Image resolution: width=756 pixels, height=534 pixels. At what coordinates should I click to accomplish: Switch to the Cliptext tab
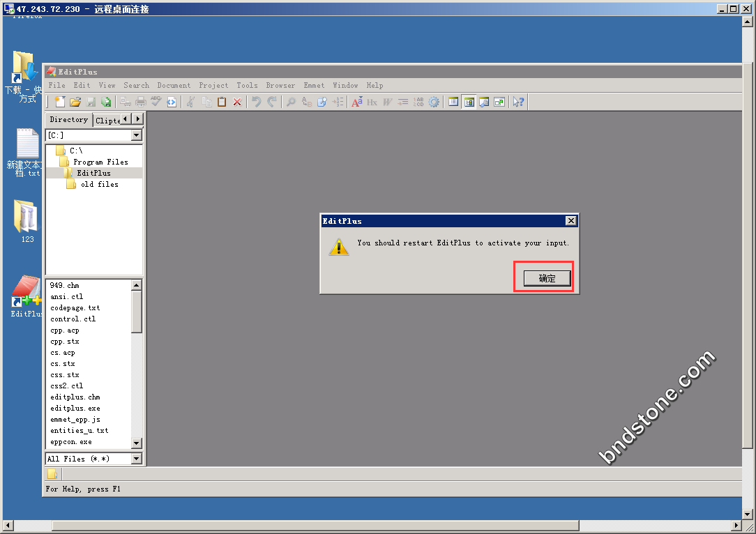pyautogui.click(x=107, y=120)
